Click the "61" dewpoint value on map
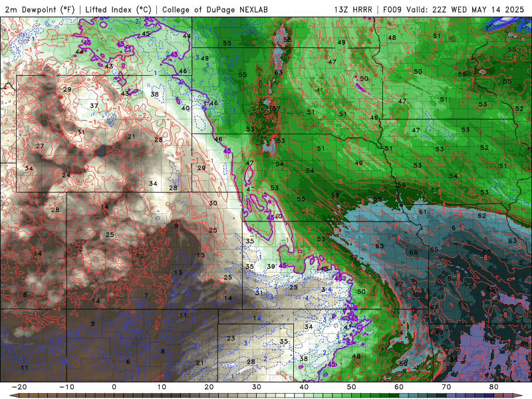 tap(422, 212)
